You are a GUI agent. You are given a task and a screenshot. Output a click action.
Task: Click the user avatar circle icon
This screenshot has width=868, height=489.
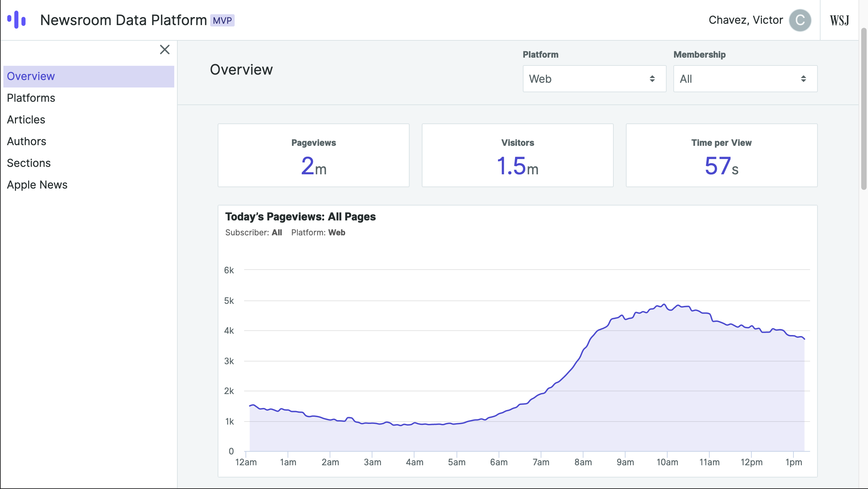coord(800,20)
